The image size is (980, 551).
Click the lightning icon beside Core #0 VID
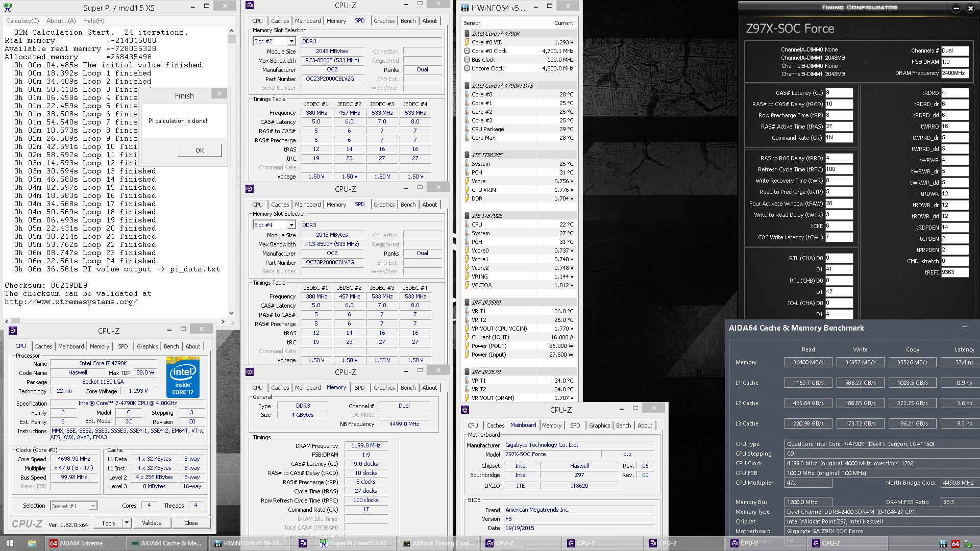[x=467, y=42]
